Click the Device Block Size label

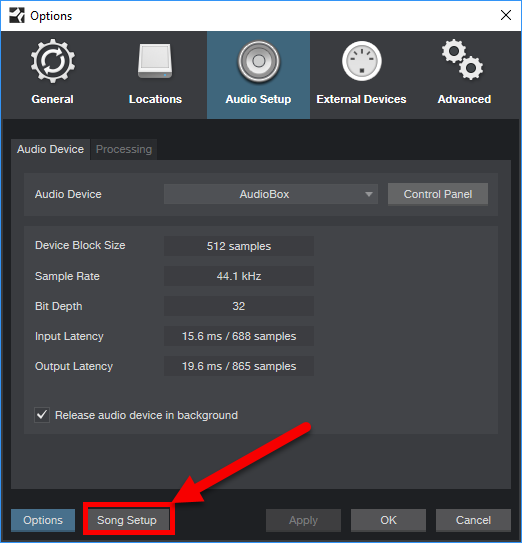pos(80,245)
